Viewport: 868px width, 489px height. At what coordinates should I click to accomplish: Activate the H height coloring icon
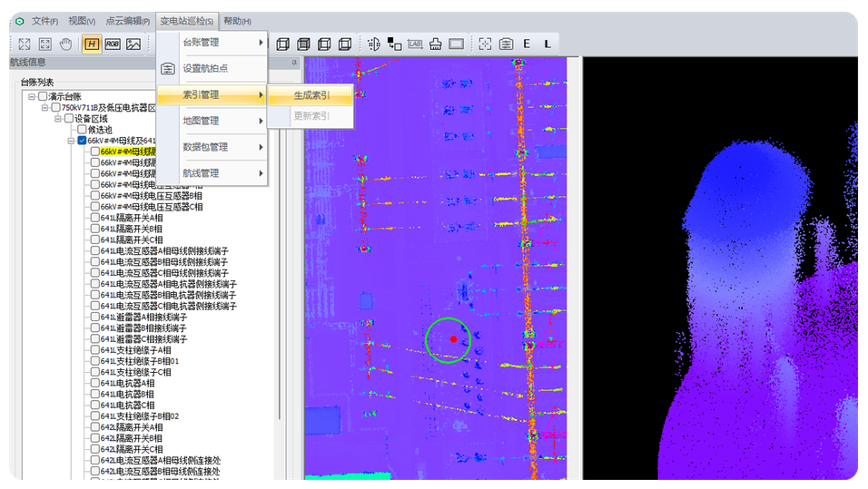tap(92, 44)
